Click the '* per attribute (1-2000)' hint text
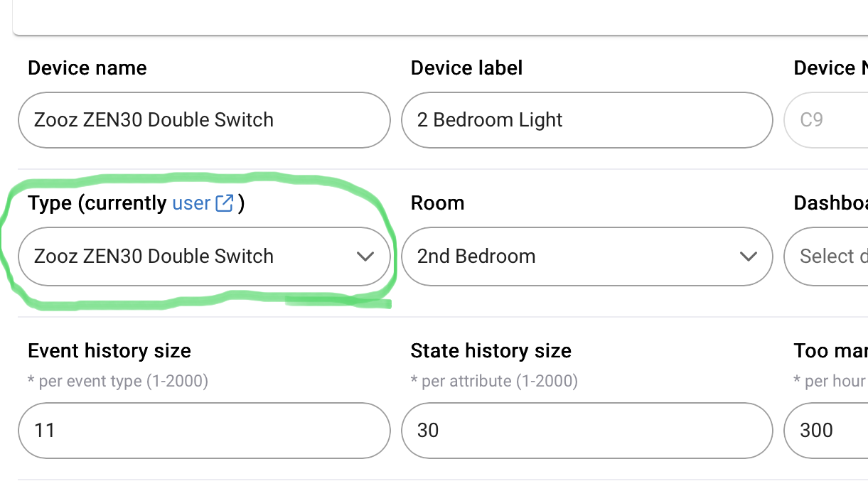 pos(494,382)
